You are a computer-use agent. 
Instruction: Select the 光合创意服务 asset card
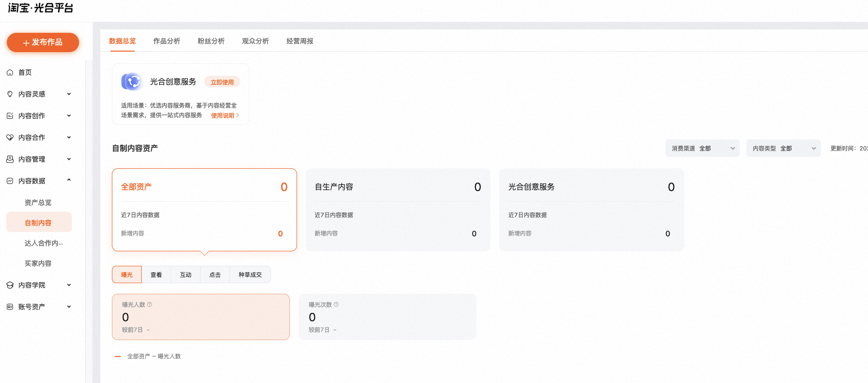pos(592,210)
